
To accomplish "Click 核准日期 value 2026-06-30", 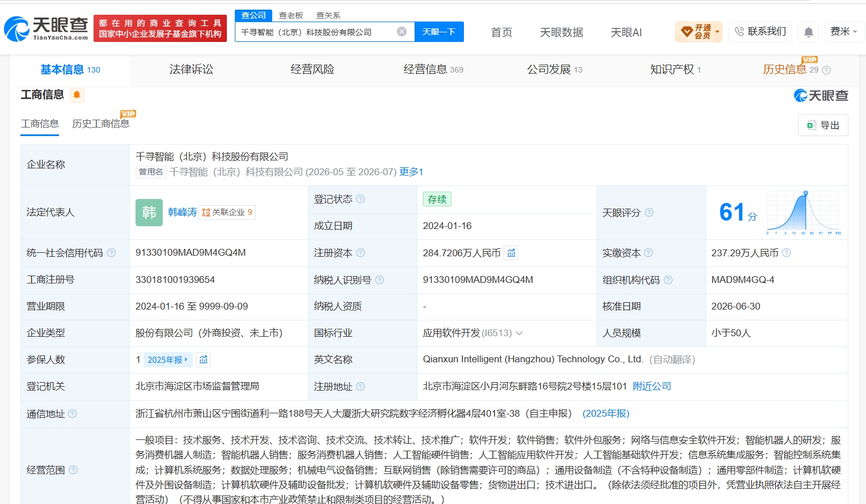I will point(736,307).
